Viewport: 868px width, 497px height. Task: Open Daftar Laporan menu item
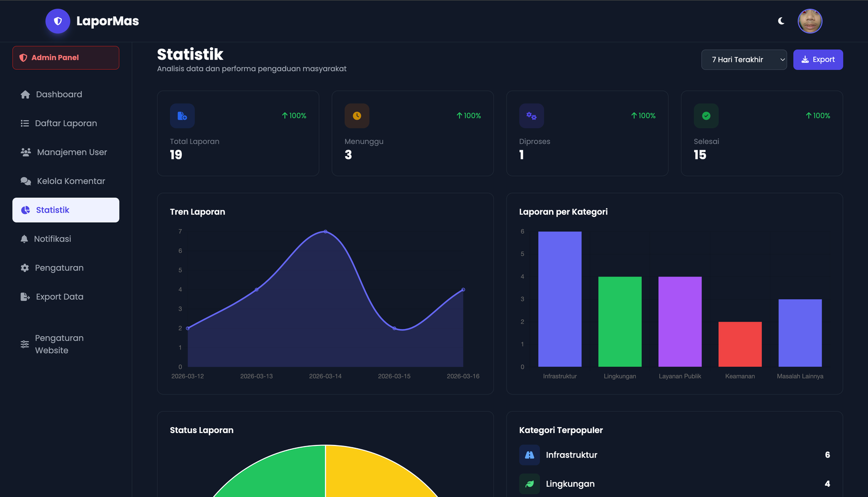click(x=66, y=123)
